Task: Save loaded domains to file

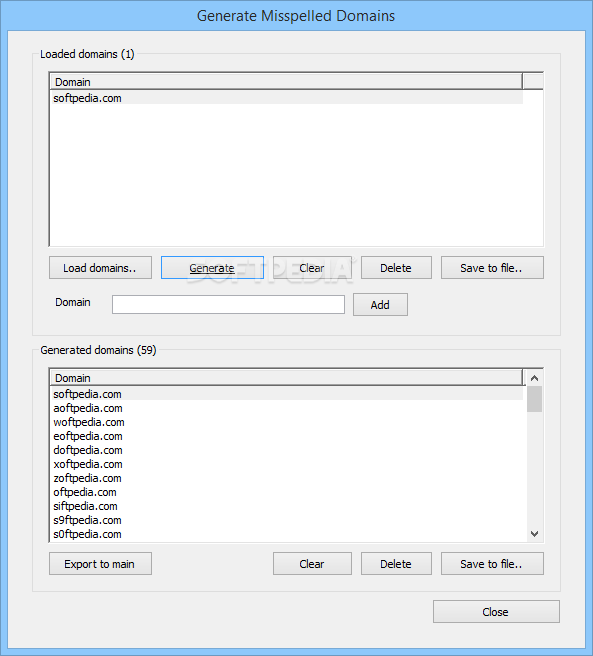Action: point(492,268)
